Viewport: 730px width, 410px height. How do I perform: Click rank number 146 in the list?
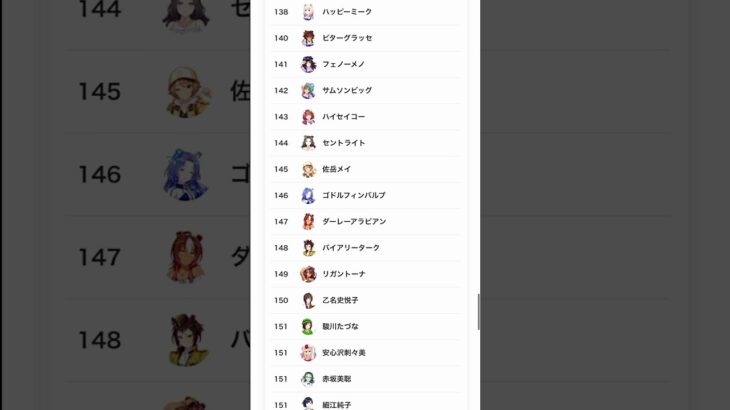pyautogui.click(x=281, y=195)
